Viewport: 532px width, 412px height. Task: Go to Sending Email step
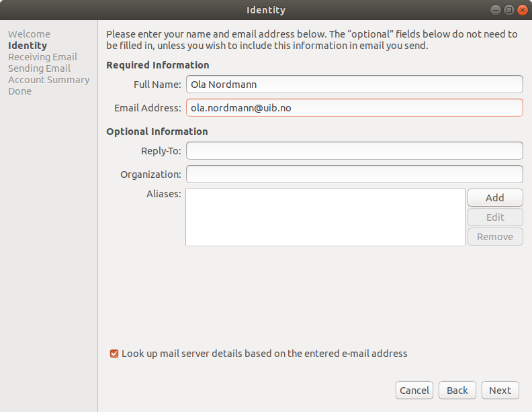click(39, 68)
